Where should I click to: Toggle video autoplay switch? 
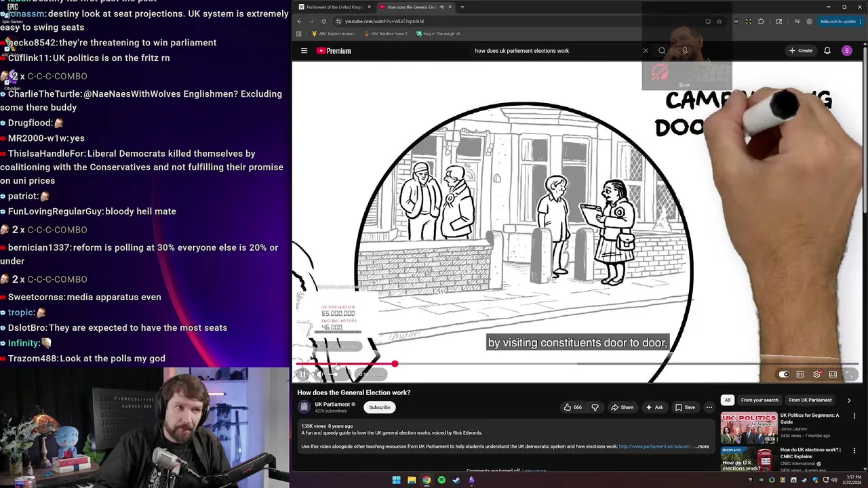(784, 374)
